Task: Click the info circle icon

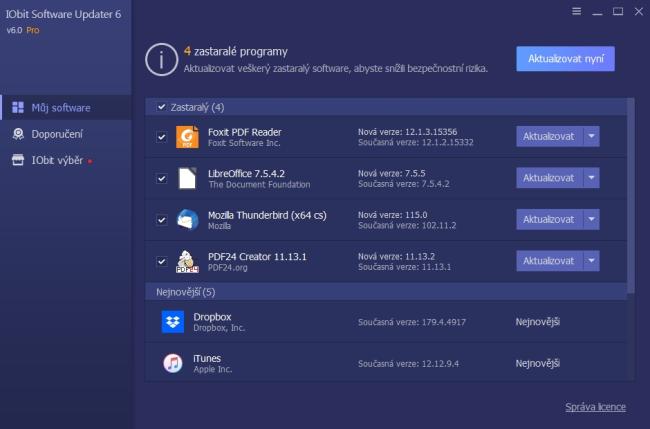Action: [x=162, y=59]
